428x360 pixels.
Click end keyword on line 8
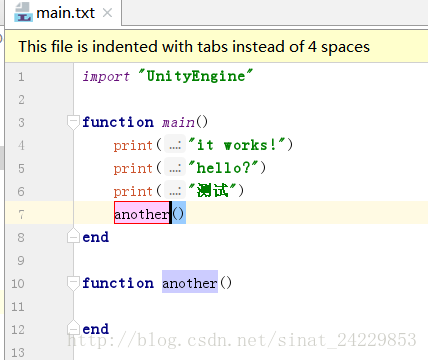(x=96, y=237)
